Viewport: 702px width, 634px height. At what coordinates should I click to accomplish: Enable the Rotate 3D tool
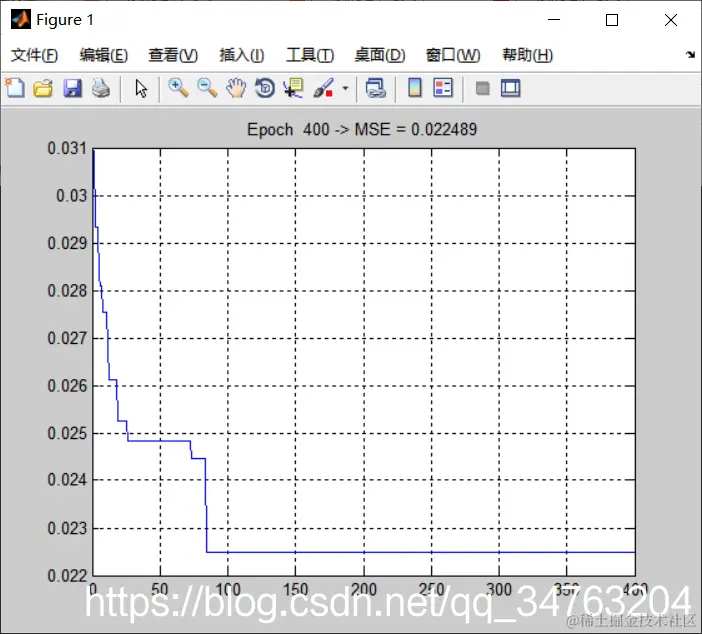coord(265,88)
